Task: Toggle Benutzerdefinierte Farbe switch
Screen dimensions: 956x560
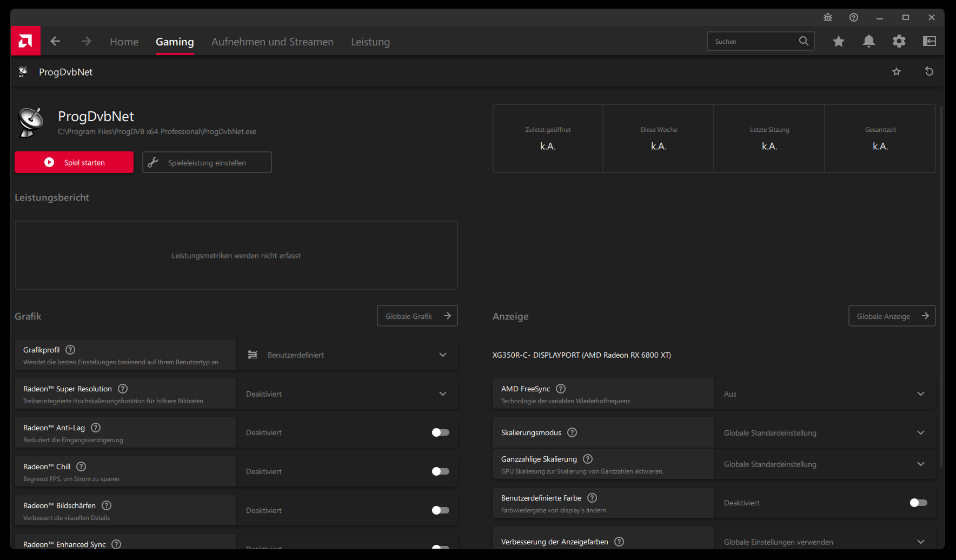Action: (919, 503)
